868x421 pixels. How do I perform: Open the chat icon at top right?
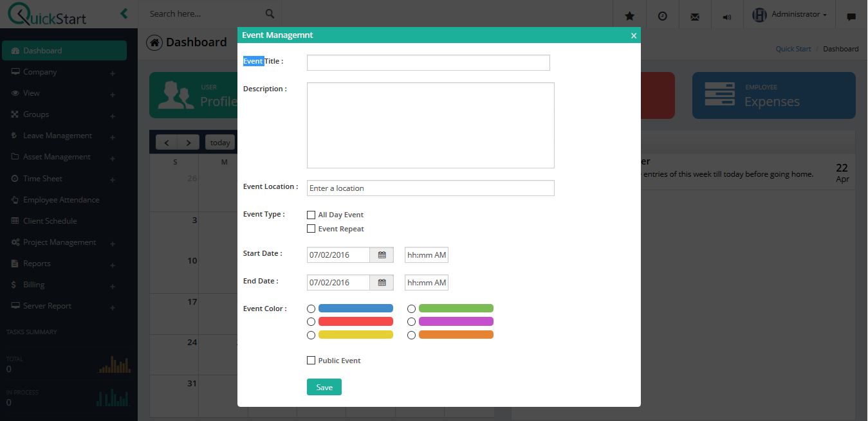tap(851, 15)
